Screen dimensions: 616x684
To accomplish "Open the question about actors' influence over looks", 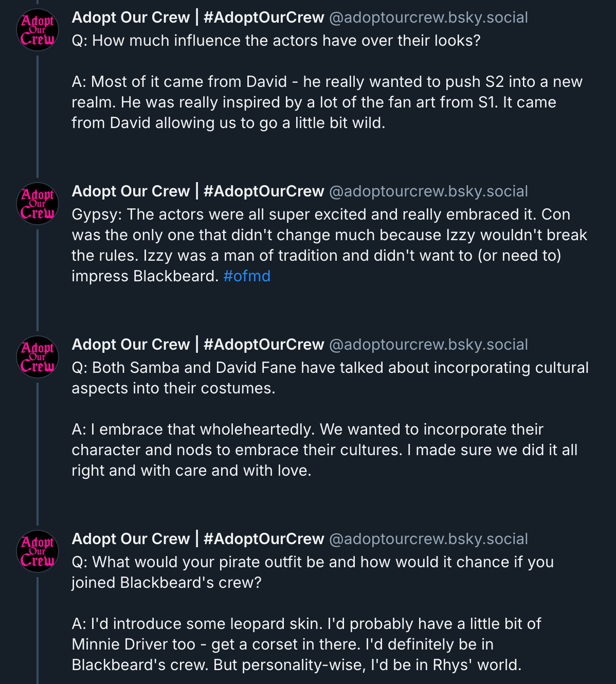I will [276, 41].
